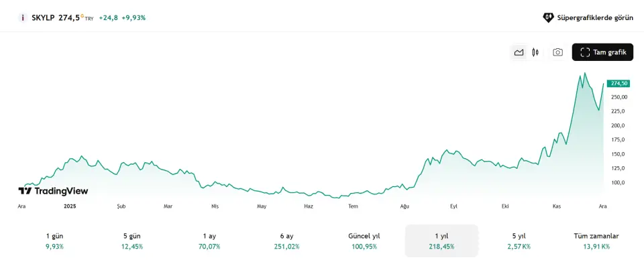Click the 200,0 price axis label

[x=618, y=125]
